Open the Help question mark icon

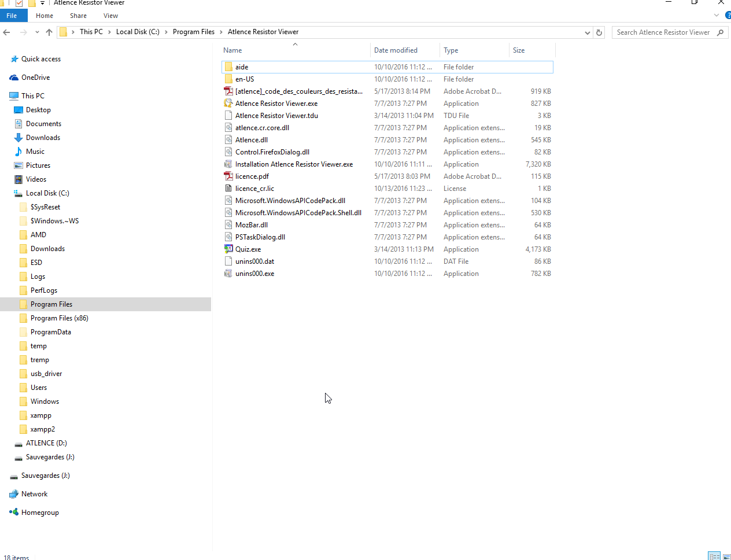[x=728, y=15]
